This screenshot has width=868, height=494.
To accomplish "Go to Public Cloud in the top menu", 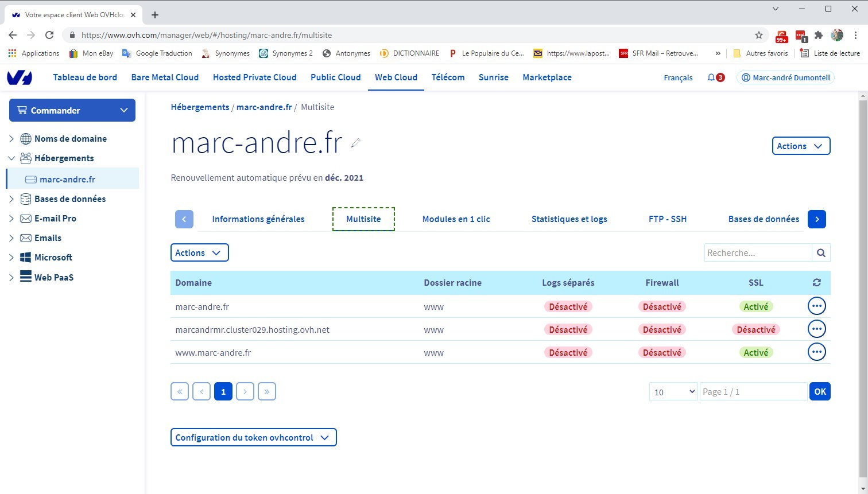I will 335,77.
